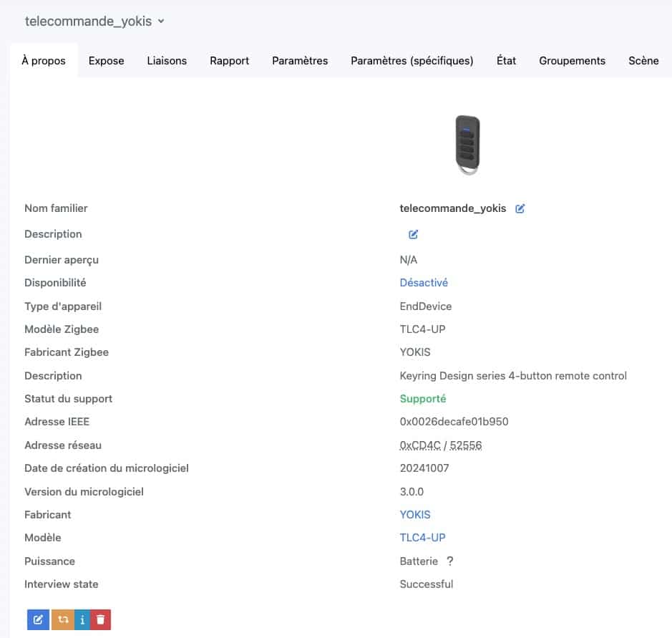
Task: Open the telecommande_yokis device dropdown
Action: 94,21
